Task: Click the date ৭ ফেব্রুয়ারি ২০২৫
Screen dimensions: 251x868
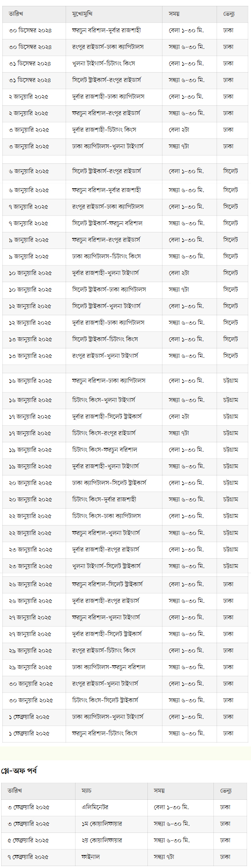Action: (28, 857)
